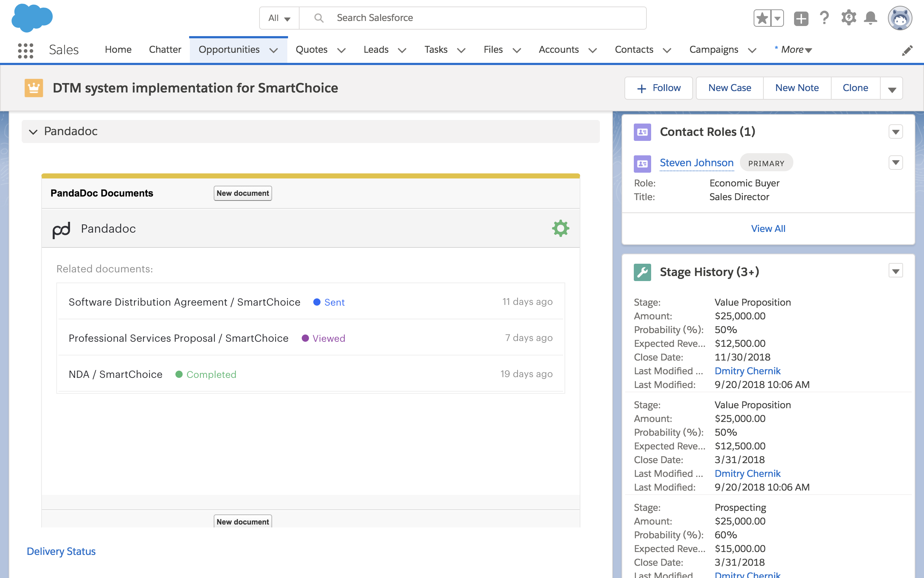Click the opportunity crown icon
Image resolution: width=924 pixels, height=578 pixels.
point(34,88)
